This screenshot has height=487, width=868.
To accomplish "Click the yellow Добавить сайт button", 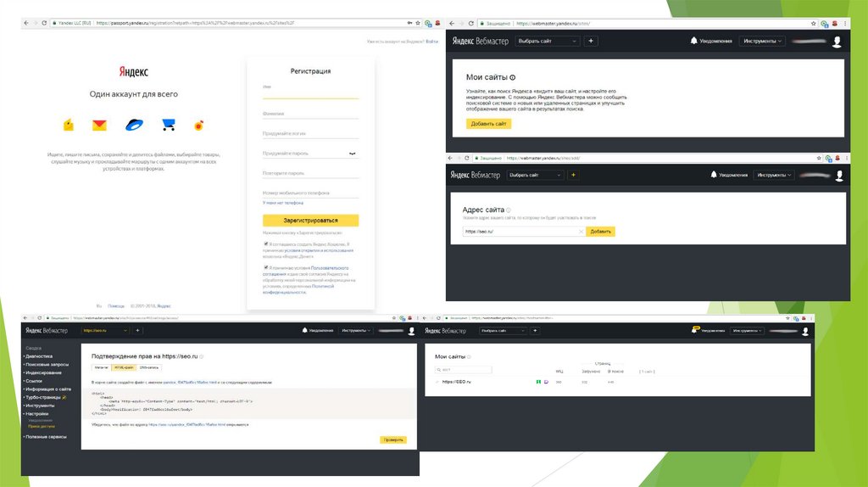I will (488, 124).
